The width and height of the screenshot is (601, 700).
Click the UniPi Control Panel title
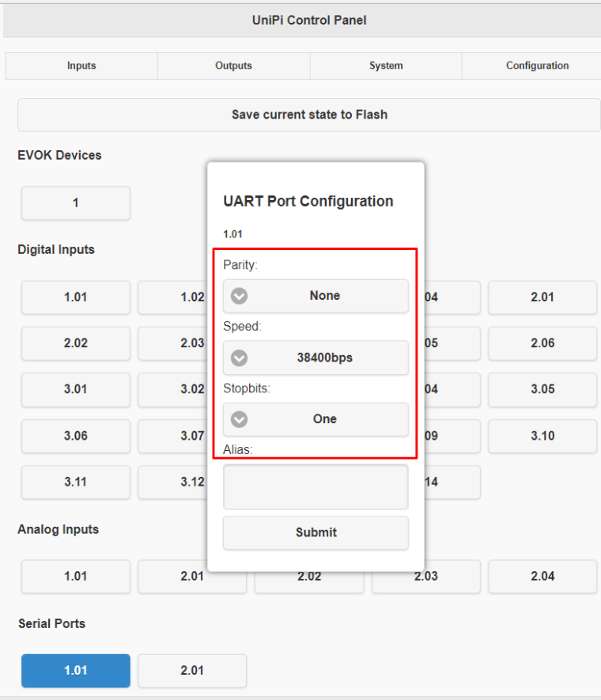tap(309, 21)
